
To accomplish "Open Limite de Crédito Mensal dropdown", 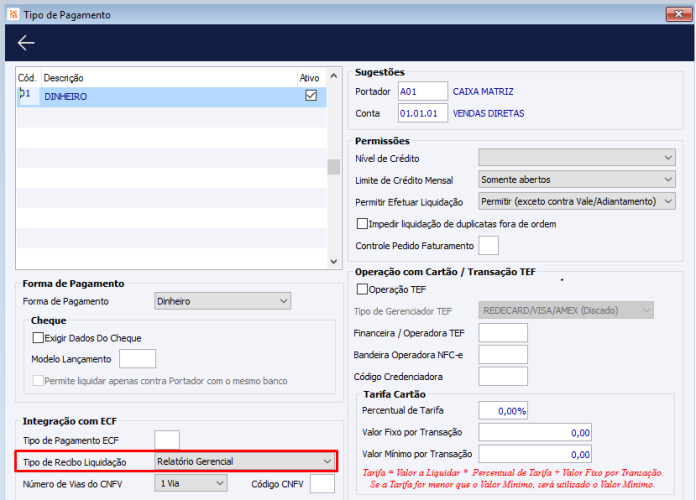I will click(577, 179).
